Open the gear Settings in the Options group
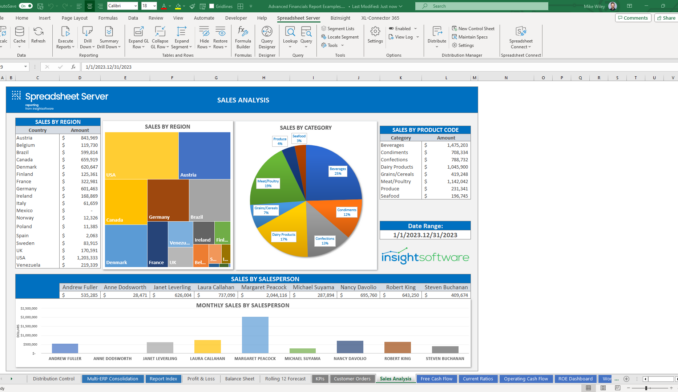 coord(375,34)
